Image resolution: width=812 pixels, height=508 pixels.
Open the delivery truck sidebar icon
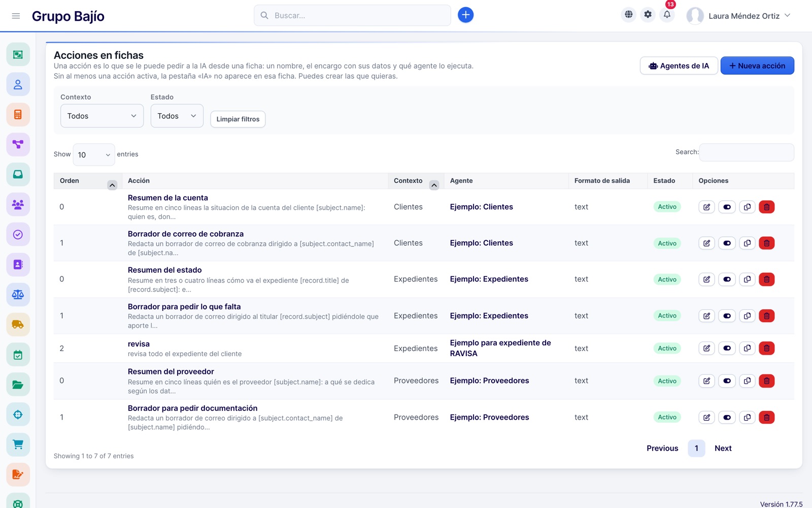18,325
